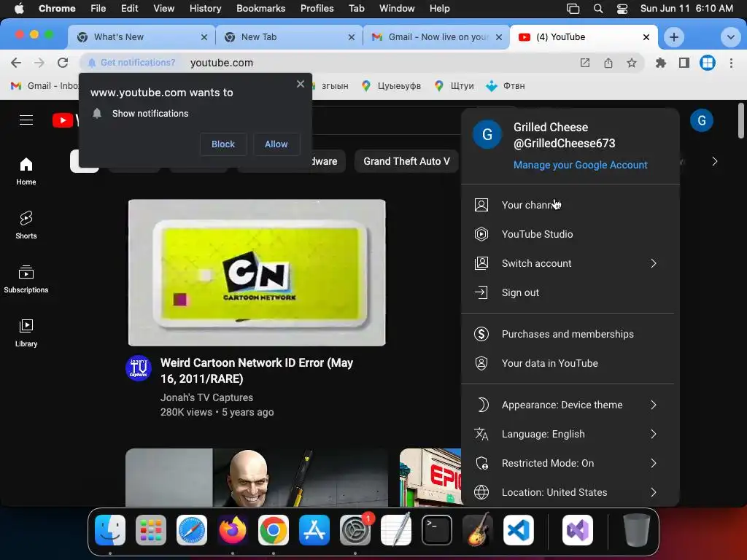Image resolution: width=747 pixels, height=560 pixels.
Task: Click the YouTube logo
Action: (65, 120)
